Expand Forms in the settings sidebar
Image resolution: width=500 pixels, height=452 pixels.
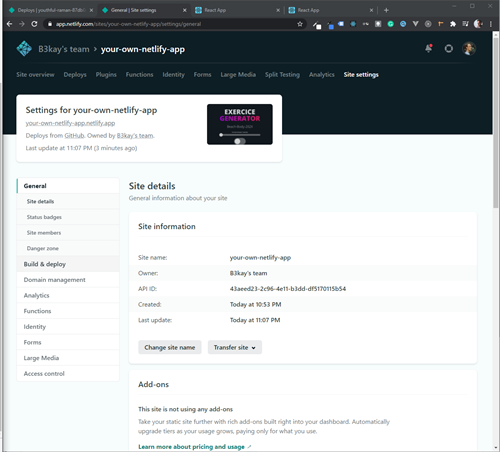click(68, 342)
